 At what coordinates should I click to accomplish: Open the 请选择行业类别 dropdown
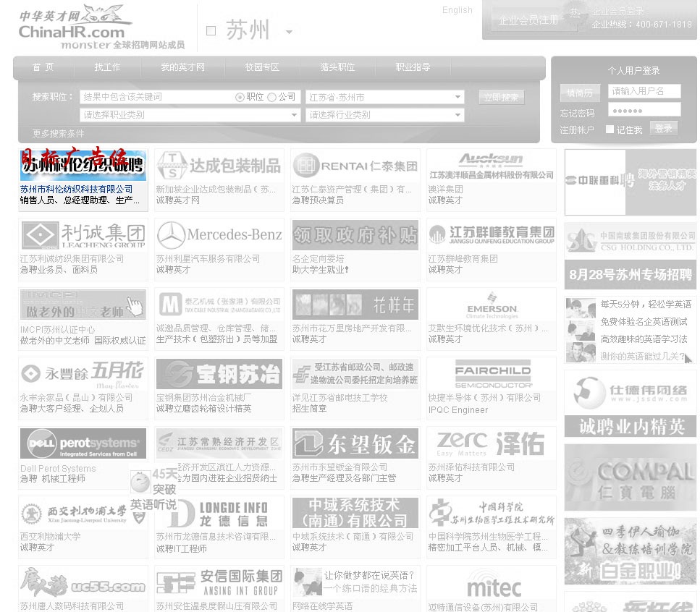coord(385,115)
